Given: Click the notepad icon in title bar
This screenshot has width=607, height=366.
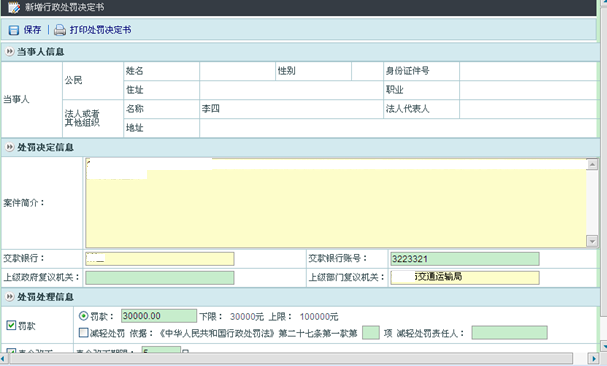Looking at the screenshot, I should pos(14,7).
